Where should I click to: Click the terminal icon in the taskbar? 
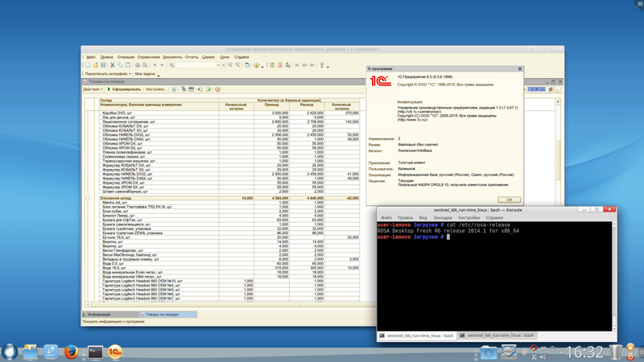95,352
